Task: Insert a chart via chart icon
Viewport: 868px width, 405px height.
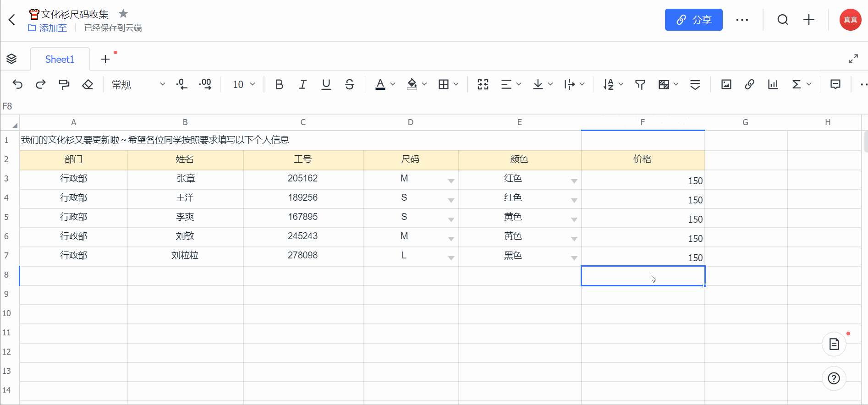Action: pyautogui.click(x=773, y=84)
